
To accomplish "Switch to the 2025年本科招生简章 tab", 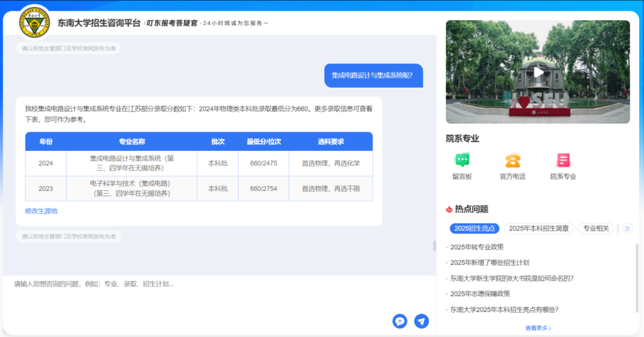I will click(x=538, y=228).
